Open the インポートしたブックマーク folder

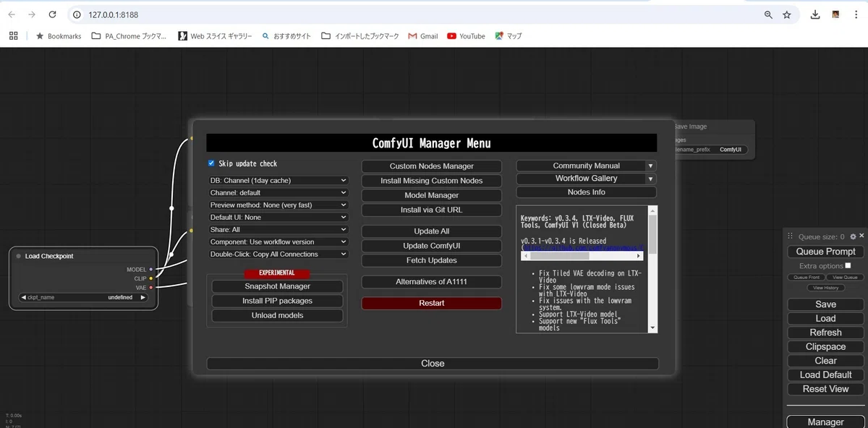359,36
